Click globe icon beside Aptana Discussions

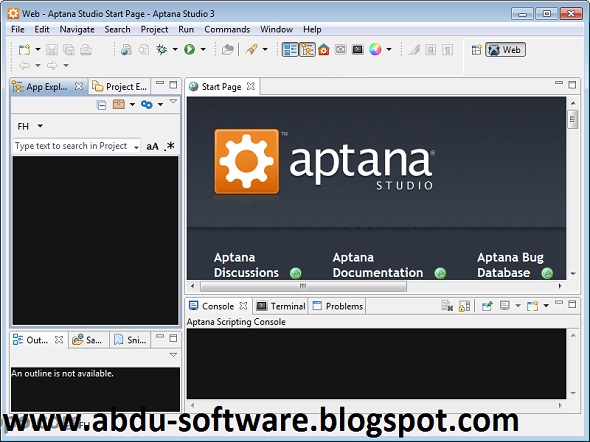tap(296, 273)
